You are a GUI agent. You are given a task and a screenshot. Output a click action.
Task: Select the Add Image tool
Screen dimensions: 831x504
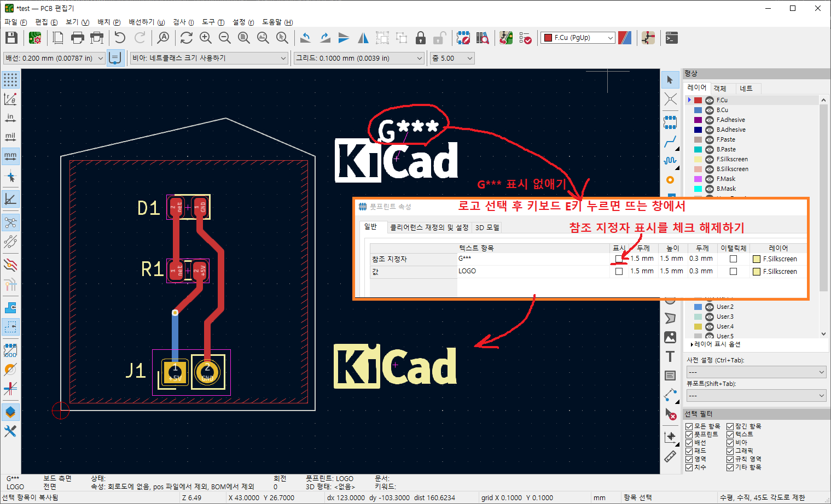pyautogui.click(x=670, y=337)
